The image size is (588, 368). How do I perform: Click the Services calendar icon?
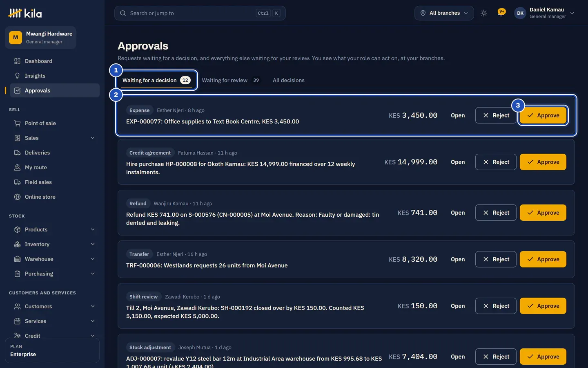click(17, 321)
